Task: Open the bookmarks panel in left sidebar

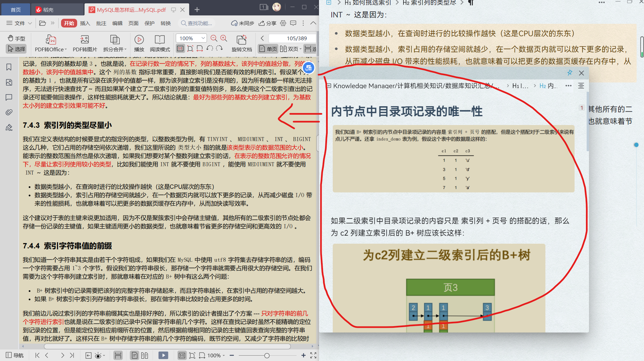Action: click(9, 67)
